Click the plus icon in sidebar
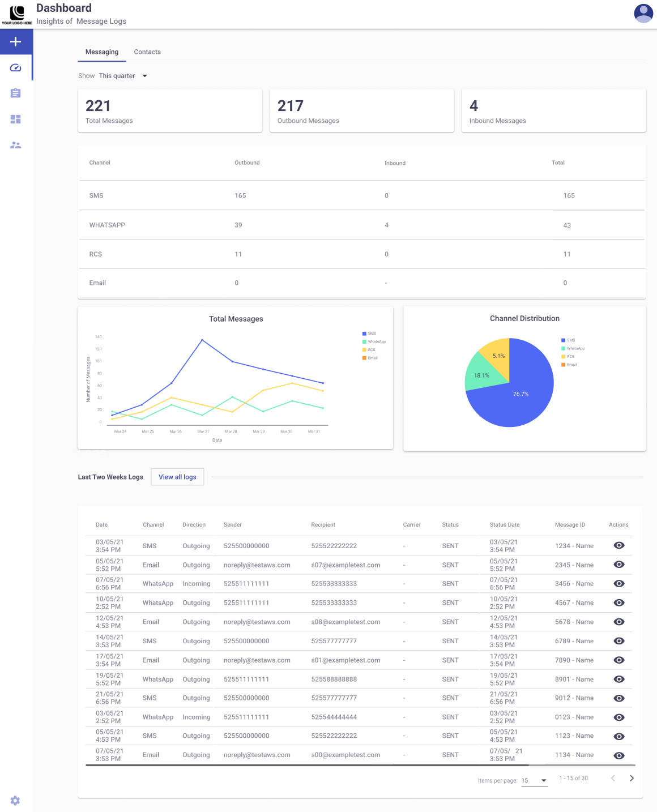 point(16,42)
